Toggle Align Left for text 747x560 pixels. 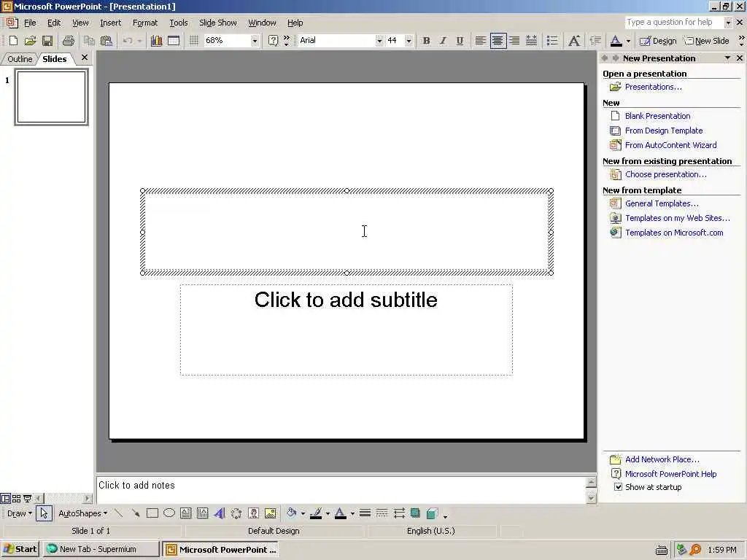coord(481,41)
